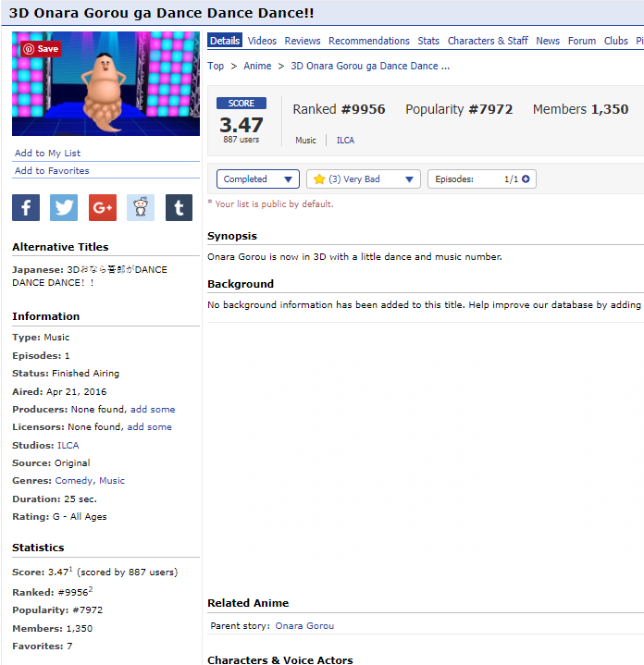Screen dimensions: 644x665
Task: Click the Pinterest Save button on image
Action: point(42,49)
